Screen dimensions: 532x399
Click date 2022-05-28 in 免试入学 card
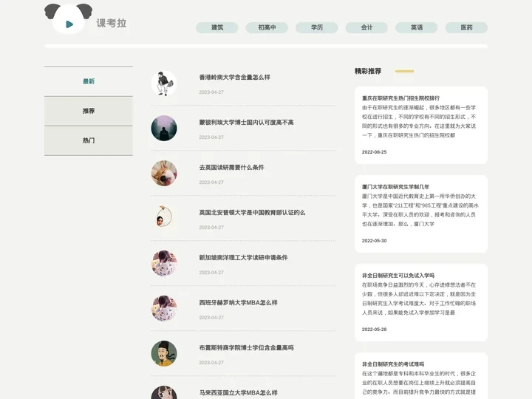(374, 329)
